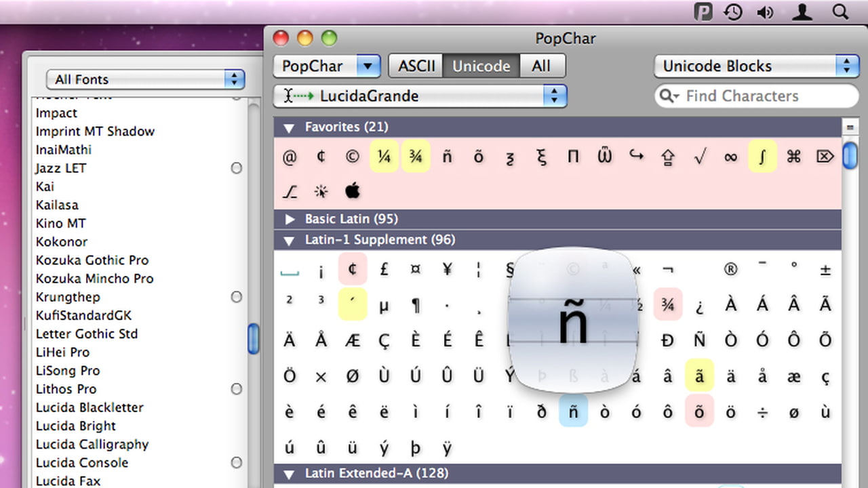Image resolution: width=868 pixels, height=488 pixels.
Task: Select the radio circle next to Jazz LET
Action: [x=236, y=168]
